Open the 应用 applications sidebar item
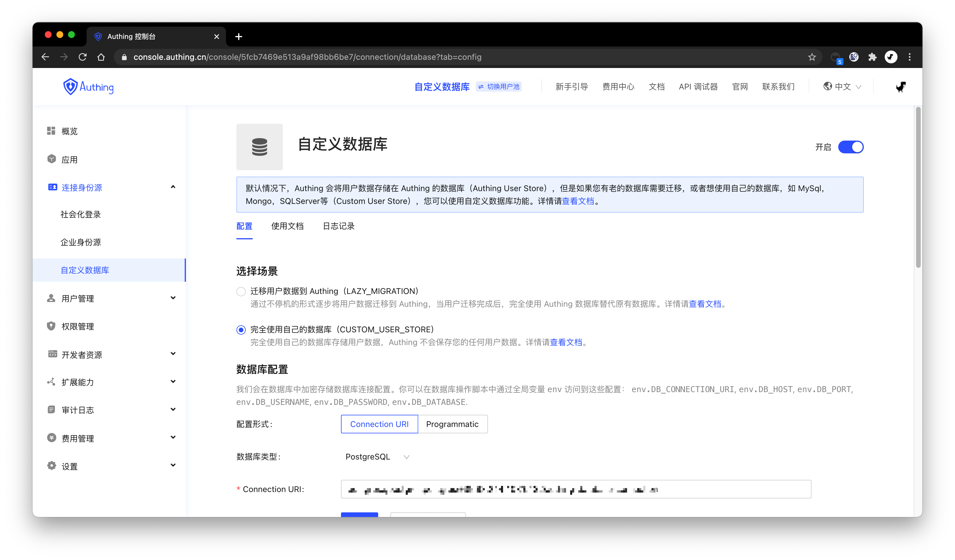This screenshot has height=560, width=955. click(69, 159)
